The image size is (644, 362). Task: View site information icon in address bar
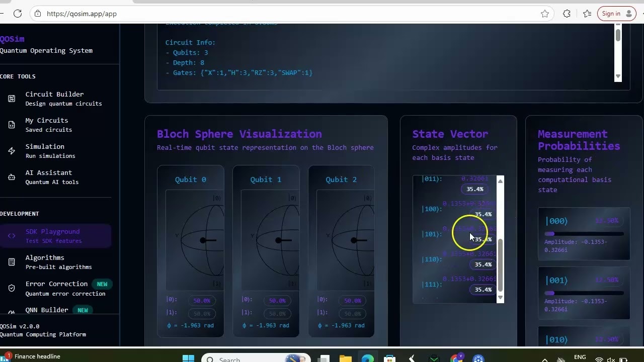tap(37, 14)
